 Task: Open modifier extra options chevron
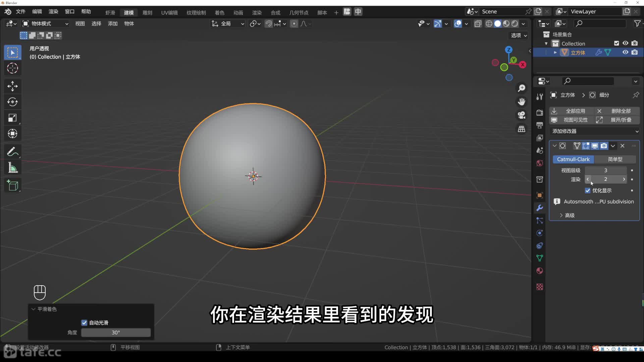(613, 146)
